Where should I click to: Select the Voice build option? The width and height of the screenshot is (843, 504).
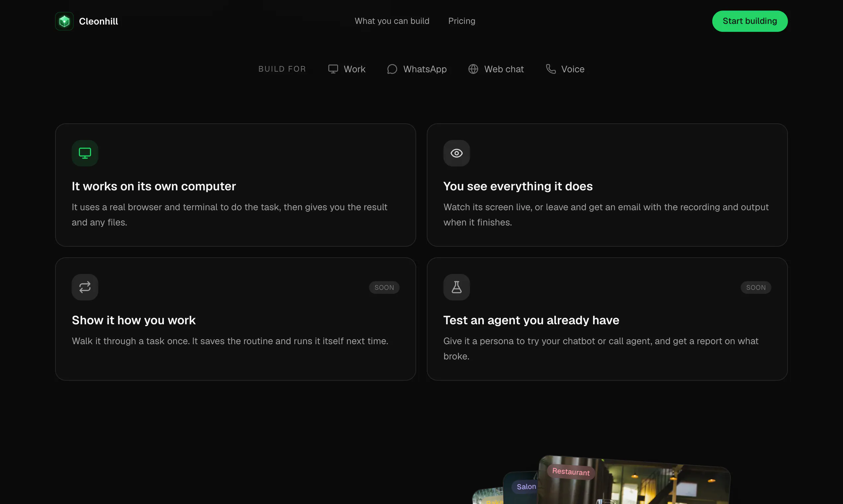(565, 69)
